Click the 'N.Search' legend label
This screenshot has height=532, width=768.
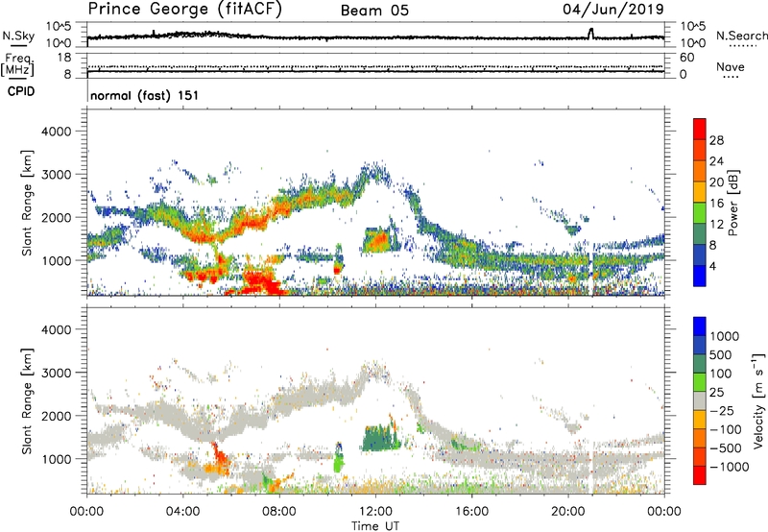pyautogui.click(x=741, y=36)
